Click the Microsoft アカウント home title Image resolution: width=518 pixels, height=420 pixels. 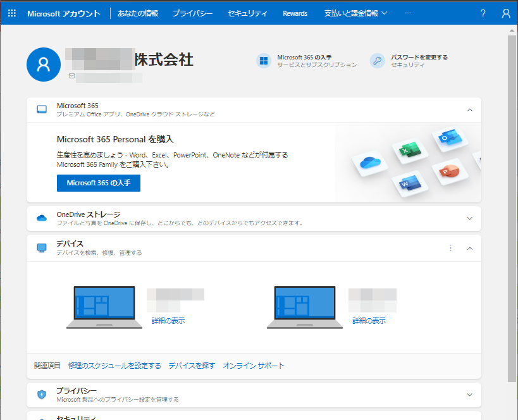(x=64, y=13)
